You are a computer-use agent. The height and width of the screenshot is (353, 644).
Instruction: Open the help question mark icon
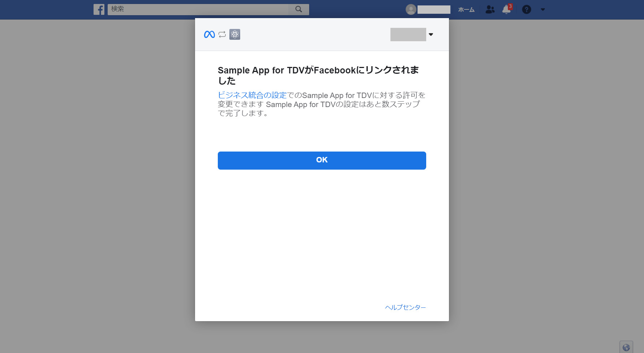pos(527,9)
